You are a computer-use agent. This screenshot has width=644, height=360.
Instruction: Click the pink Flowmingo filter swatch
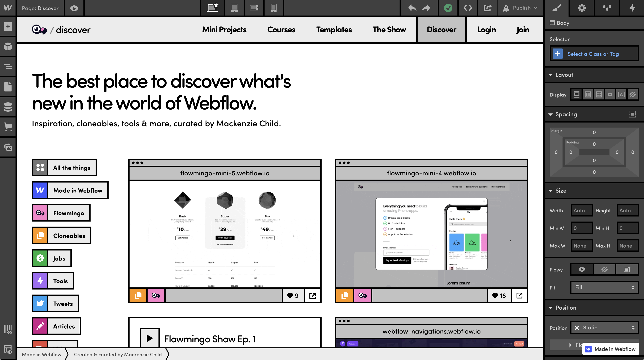pos(40,213)
